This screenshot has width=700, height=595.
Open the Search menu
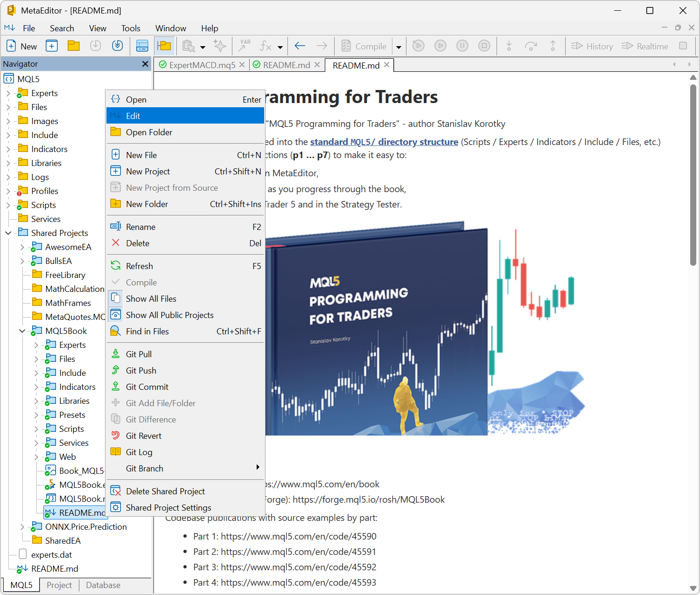pos(62,28)
